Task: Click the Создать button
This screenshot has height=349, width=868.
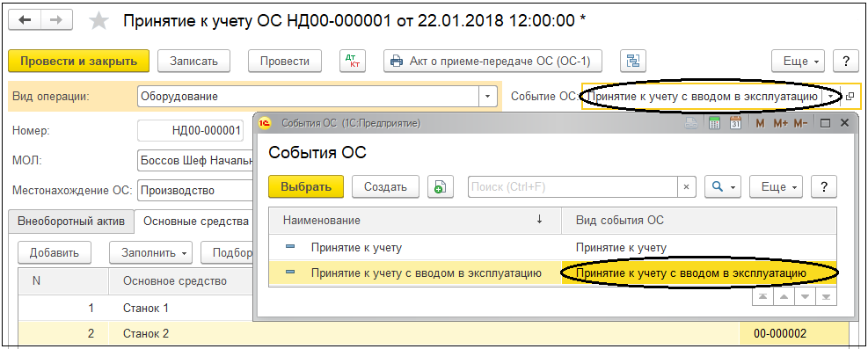Action: tap(385, 187)
